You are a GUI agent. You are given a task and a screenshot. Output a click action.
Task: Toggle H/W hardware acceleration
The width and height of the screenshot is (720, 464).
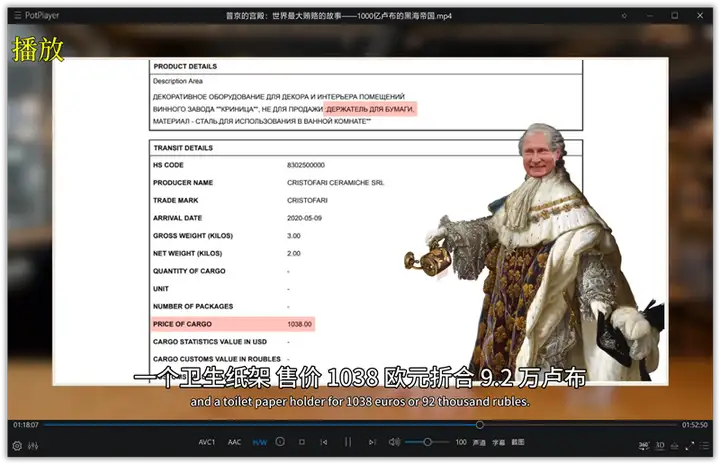click(259, 442)
